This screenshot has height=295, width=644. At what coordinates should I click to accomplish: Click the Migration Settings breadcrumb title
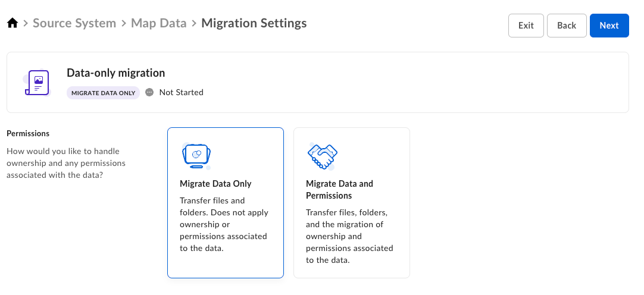click(x=254, y=24)
